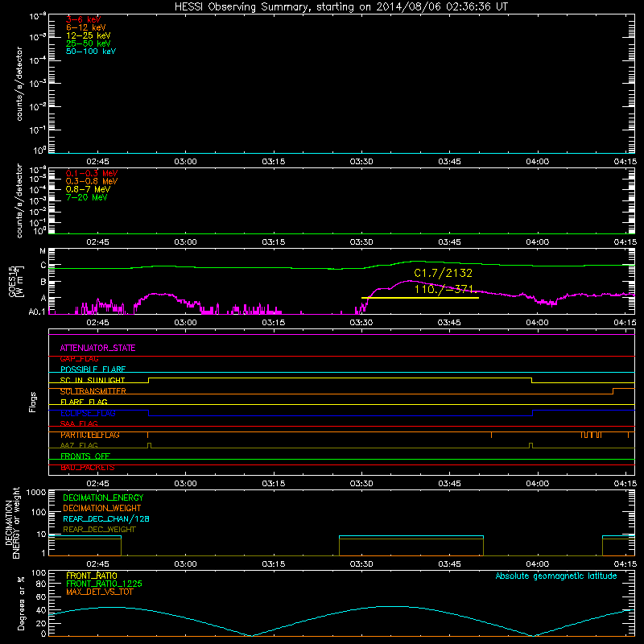
Task: Click the 'B' class tick on GOES axis
Action: coord(43,283)
